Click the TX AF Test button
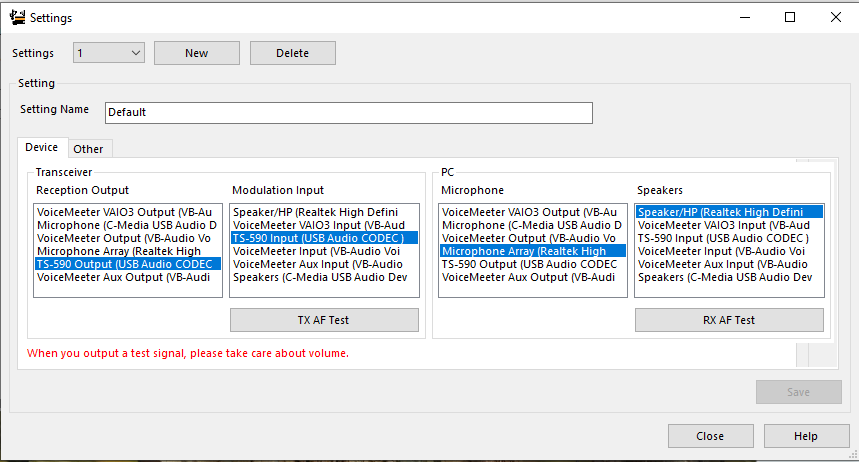Viewport: 859px width, 462px height. point(324,320)
